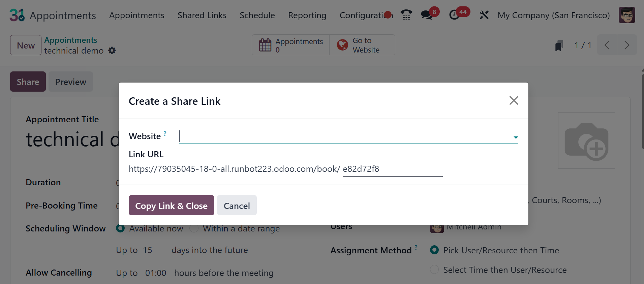Image resolution: width=644 pixels, height=284 pixels.
Task: Cancel the share link dialog
Action: click(x=237, y=206)
